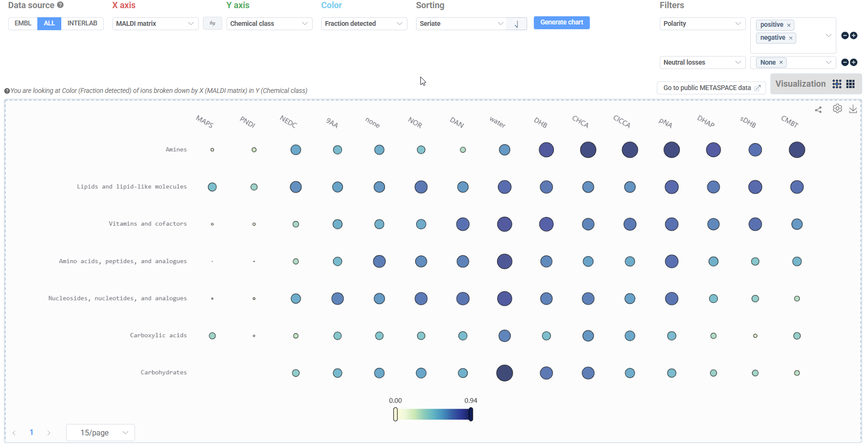Remove the negative polarity tag
Viewport: 868px width, 446px height.
790,38
